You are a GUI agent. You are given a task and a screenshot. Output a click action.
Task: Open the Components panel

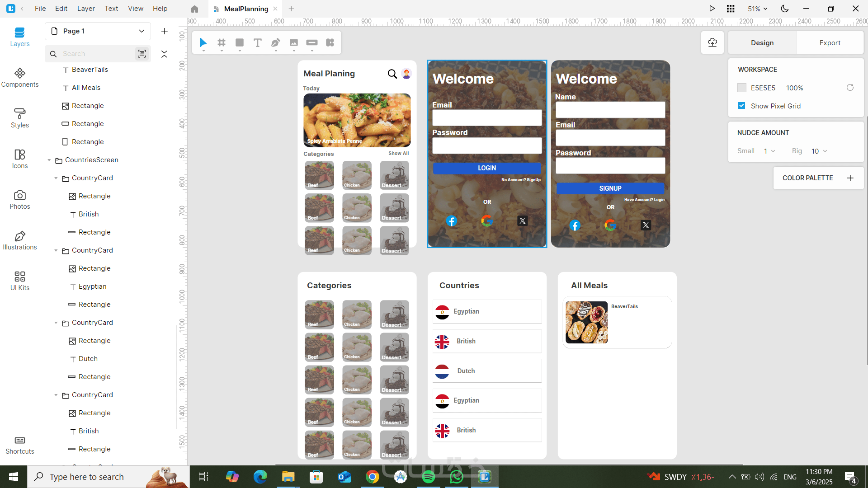(20, 78)
